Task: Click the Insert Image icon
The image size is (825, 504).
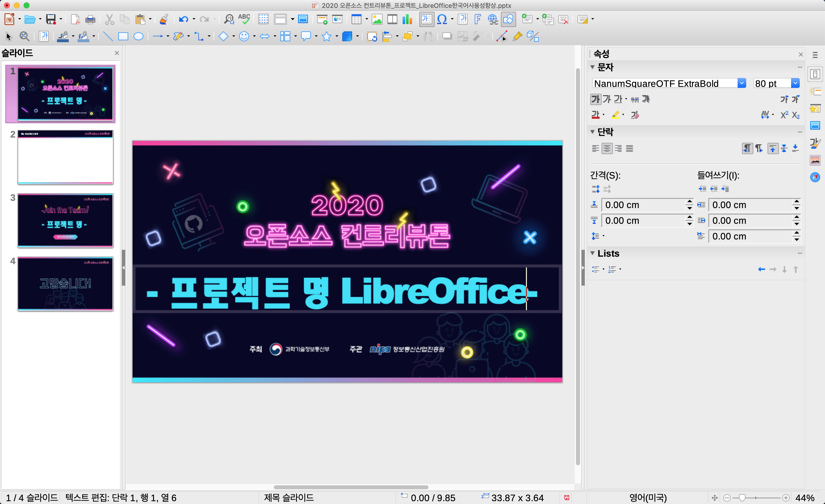Action: click(377, 19)
